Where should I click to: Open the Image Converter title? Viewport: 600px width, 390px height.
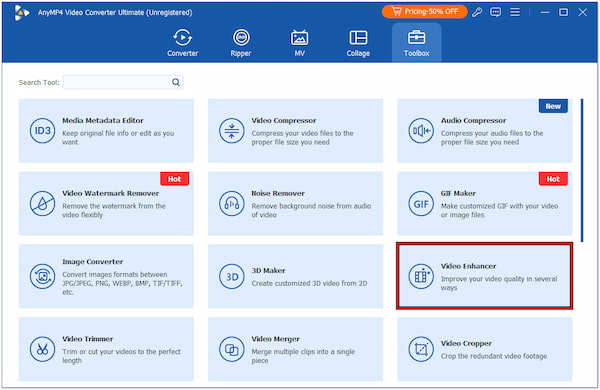click(x=93, y=262)
